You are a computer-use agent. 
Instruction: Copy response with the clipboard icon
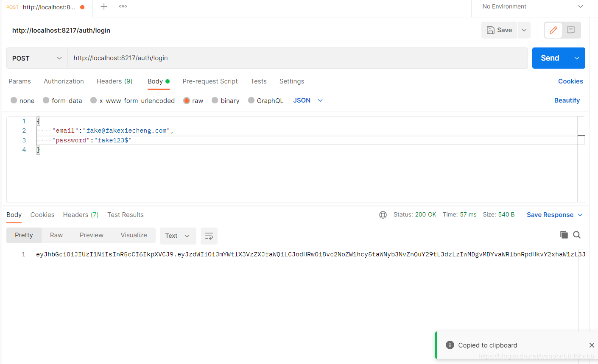tap(564, 235)
